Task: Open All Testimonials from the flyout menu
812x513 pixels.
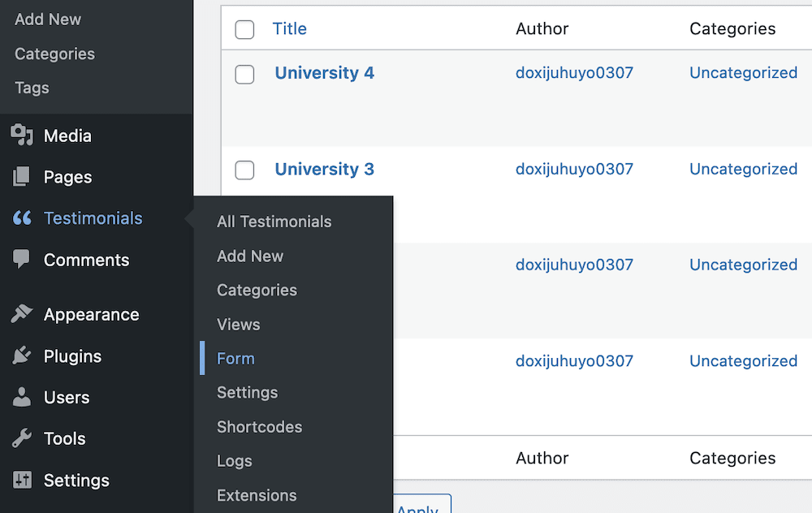Action: click(274, 222)
